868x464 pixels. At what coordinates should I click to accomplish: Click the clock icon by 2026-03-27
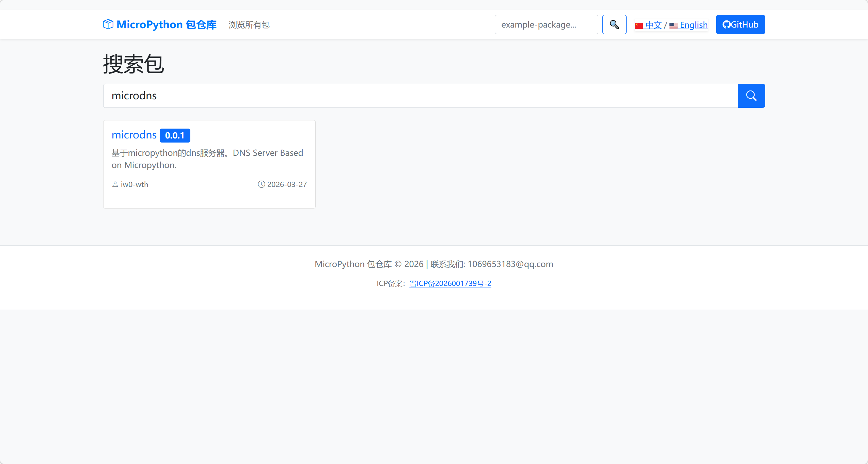coord(261,184)
